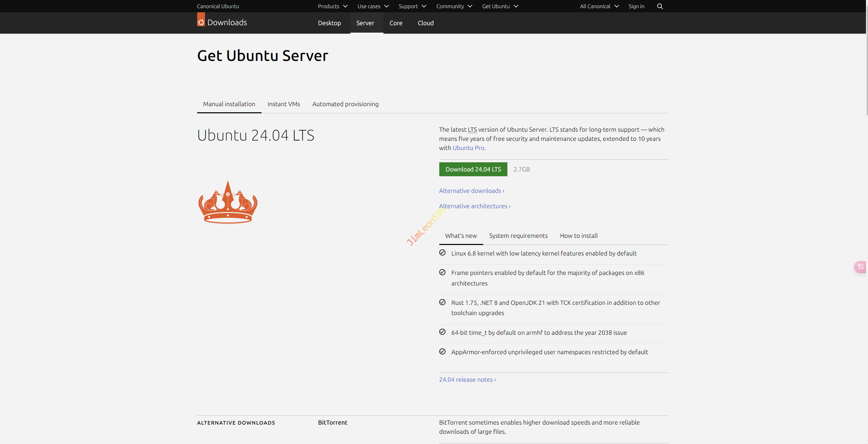Click checkmark icon beside Rust 1.75 item
868x444 pixels.
coord(442,302)
